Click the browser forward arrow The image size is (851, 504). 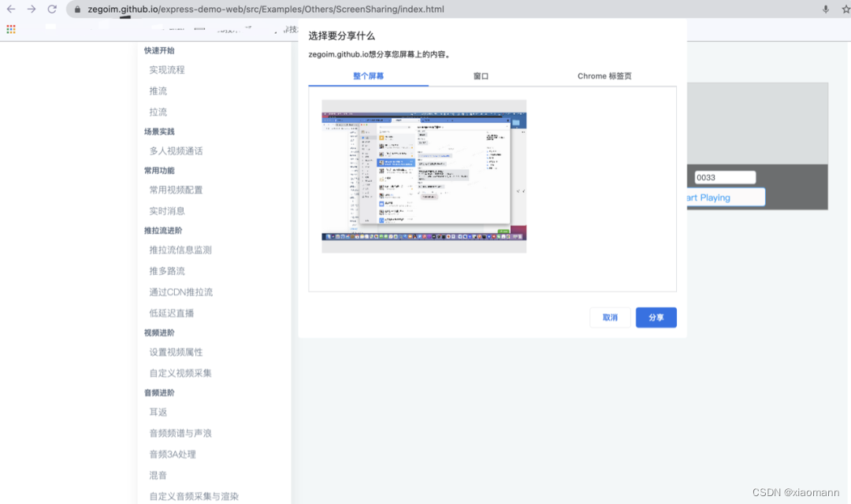pos(32,10)
